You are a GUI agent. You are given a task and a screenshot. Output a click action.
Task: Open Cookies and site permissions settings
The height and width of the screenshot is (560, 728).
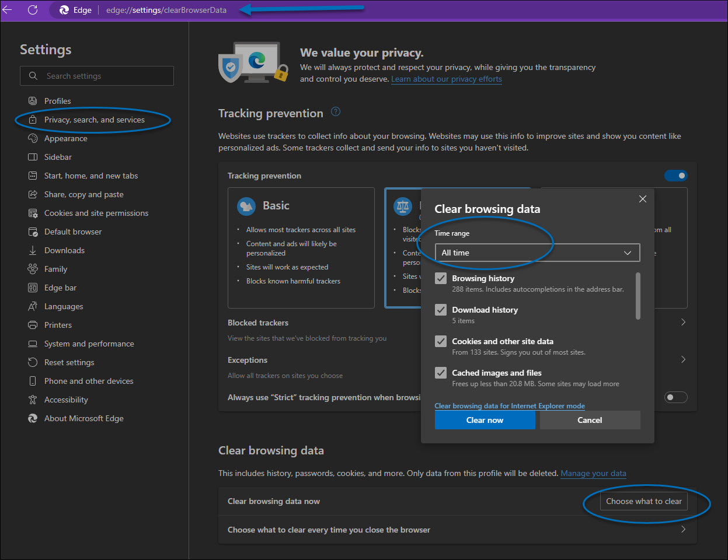[x=96, y=213]
